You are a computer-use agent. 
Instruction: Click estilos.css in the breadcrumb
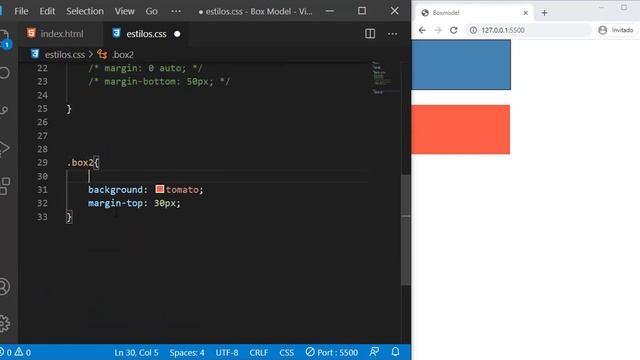pyautogui.click(x=65, y=54)
